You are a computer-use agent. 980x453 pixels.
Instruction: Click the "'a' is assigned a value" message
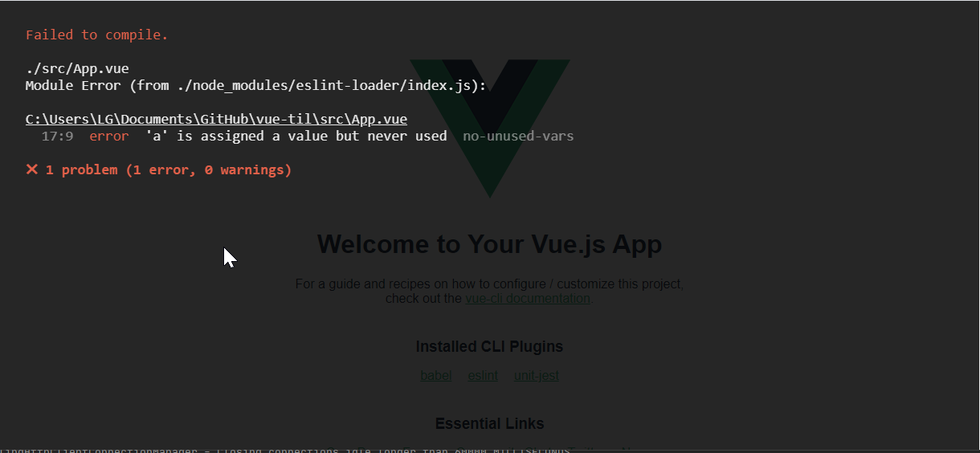(296, 137)
